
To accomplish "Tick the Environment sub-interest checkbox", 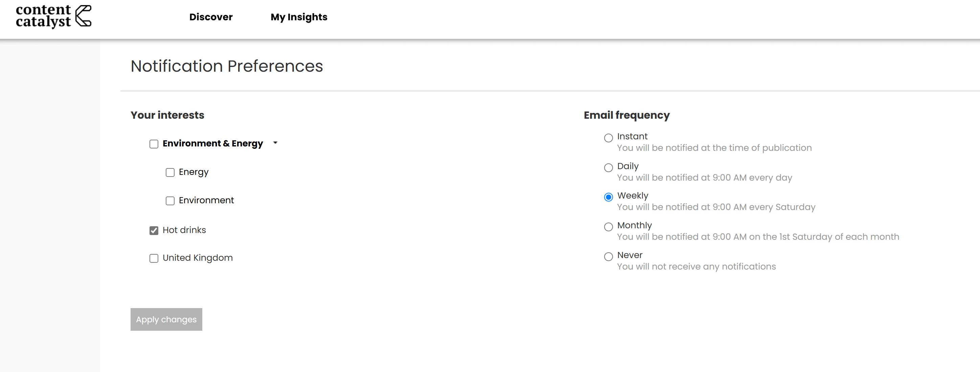I will coord(170,201).
